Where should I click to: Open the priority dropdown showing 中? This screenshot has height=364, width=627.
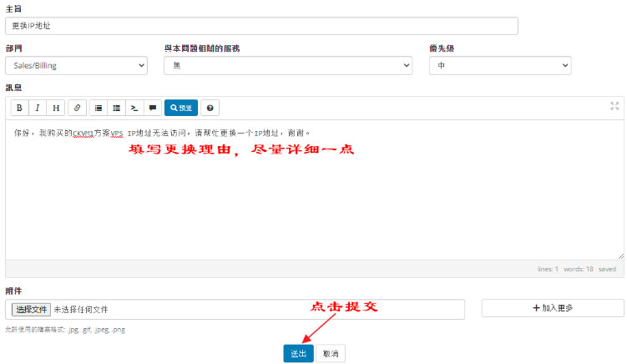click(499, 65)
